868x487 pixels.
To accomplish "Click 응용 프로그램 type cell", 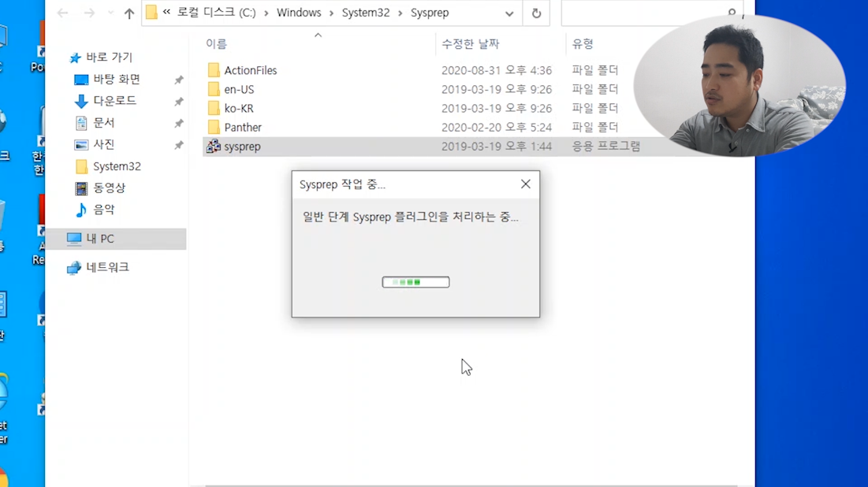I will click(x=606, y=146).
